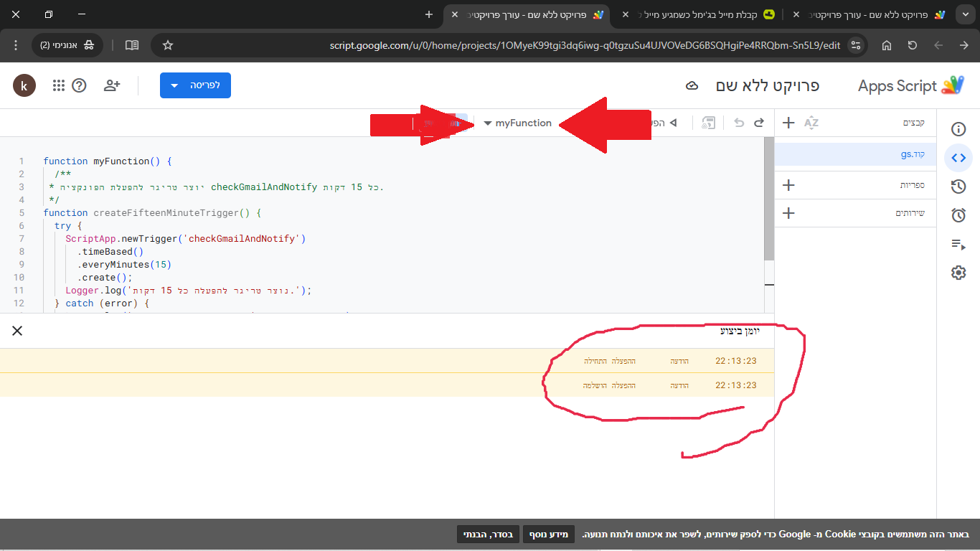This screenshot has width=980, height=551.
Task: Go to the Chrome home page icon
Action: (887, 45)
